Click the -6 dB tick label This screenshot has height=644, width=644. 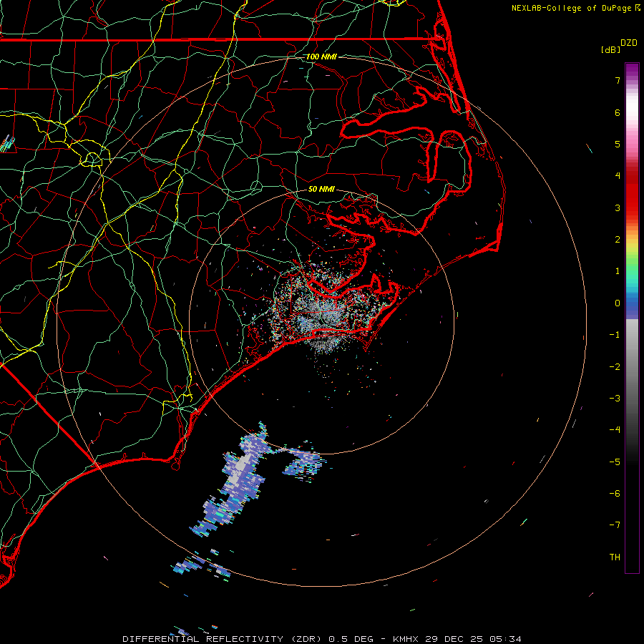(x=615, y=494)
